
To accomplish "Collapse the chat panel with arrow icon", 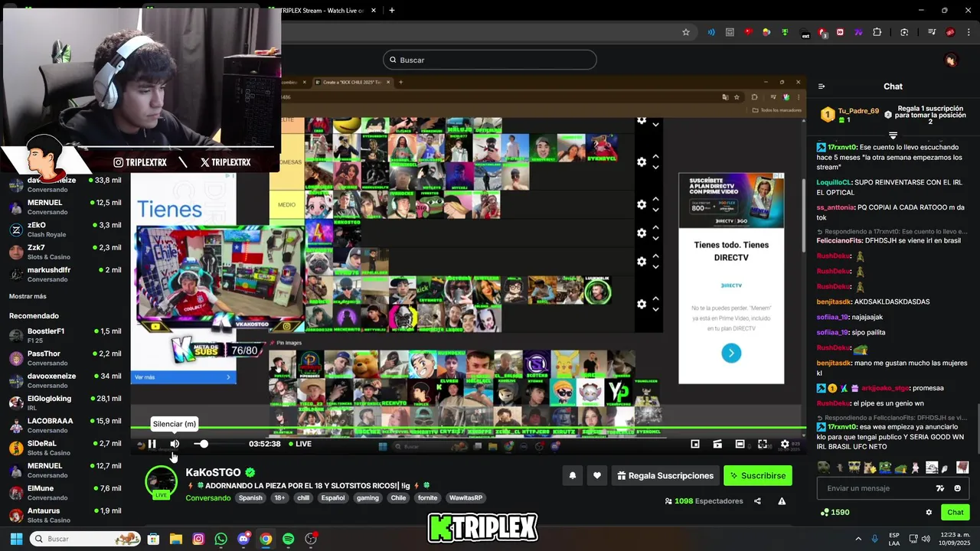I will click(x=822, y=86).
